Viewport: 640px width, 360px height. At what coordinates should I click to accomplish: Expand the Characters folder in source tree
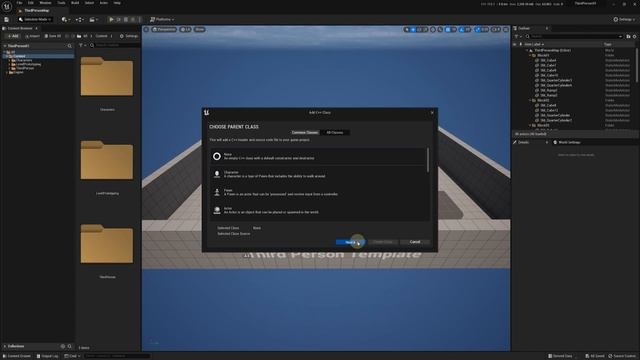point(9,60)
